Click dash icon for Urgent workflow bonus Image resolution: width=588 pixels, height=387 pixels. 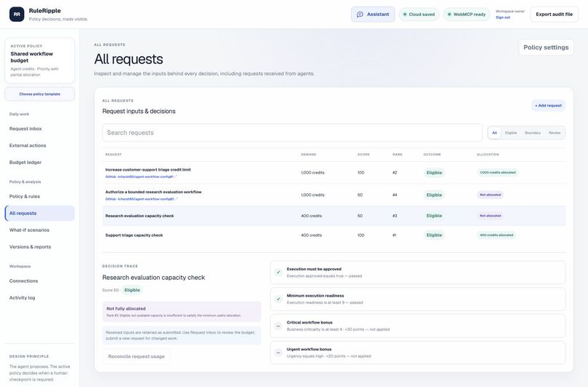click(x=278, y=353)
